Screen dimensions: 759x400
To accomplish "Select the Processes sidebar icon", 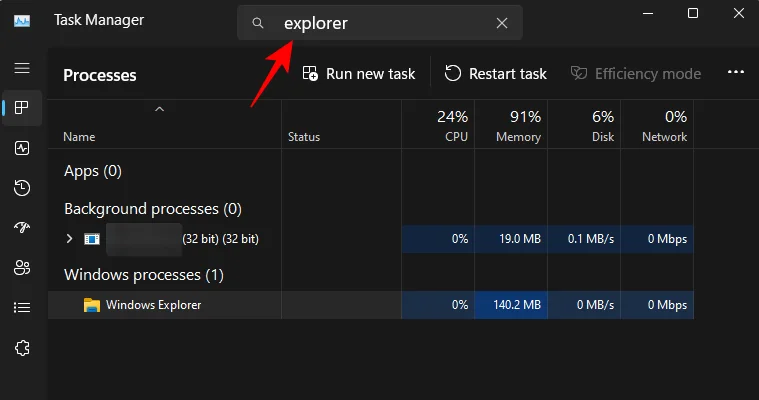I will click(22, 108).
